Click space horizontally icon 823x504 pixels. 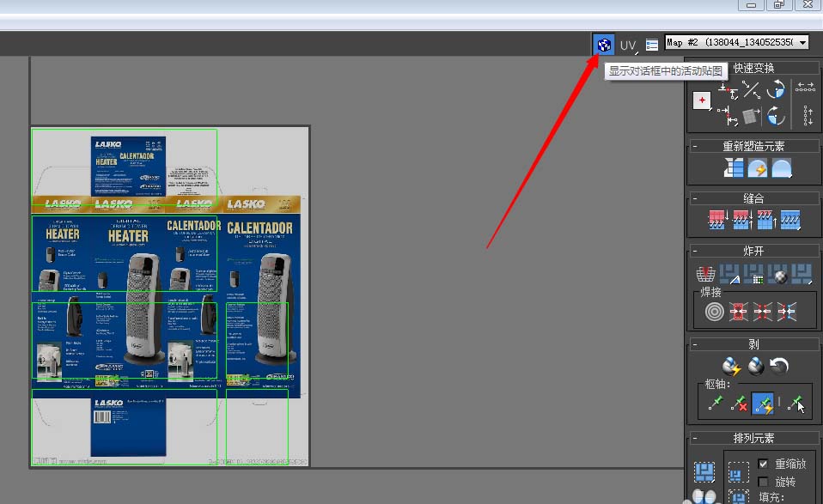click(x=805, y=87)
